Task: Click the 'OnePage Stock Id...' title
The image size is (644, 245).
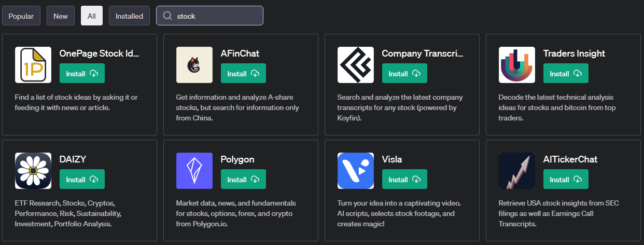Action: click(x=100, y=53)
